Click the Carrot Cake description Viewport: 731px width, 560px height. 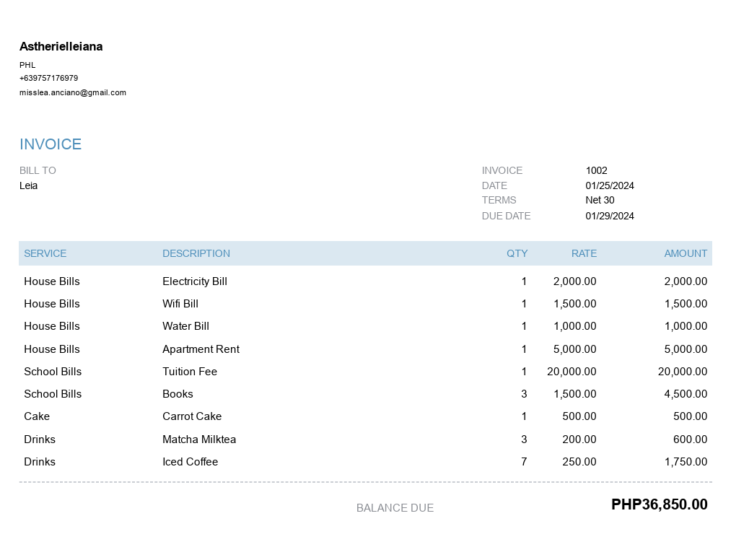click(x=192, y=416)
